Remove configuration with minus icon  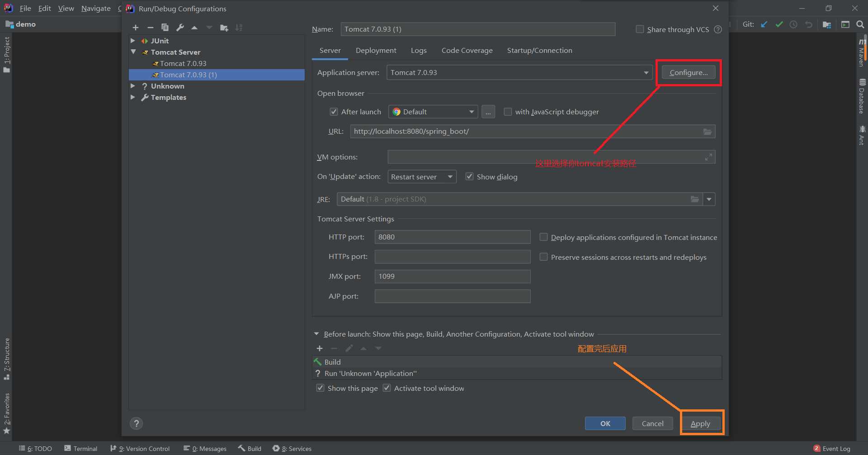coord(151,28)
